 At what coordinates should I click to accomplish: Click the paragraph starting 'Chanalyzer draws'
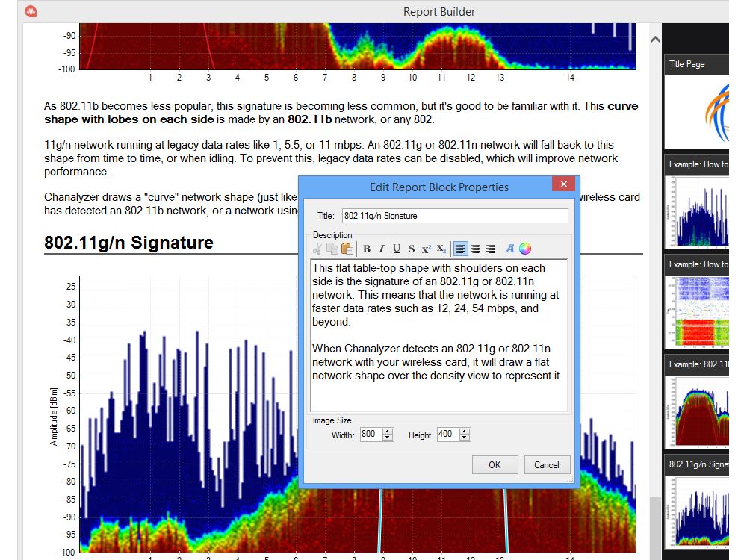pos(171,204)
